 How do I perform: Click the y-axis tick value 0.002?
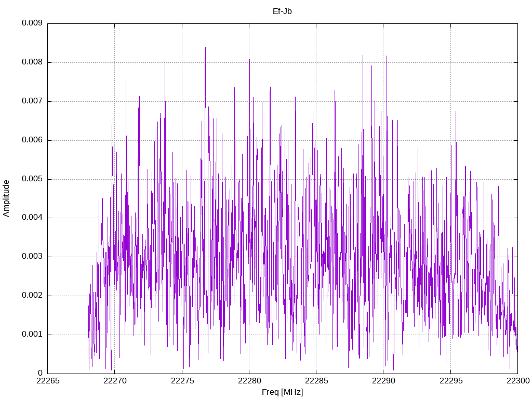[x=32, y=296]
